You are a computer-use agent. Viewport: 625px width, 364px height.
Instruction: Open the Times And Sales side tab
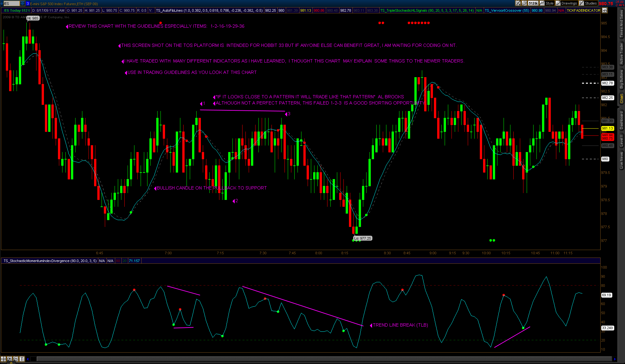tap(621, 23)
